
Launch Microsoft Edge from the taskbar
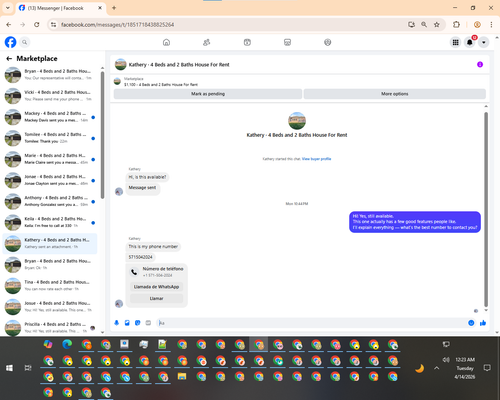[x=67, y=344]
